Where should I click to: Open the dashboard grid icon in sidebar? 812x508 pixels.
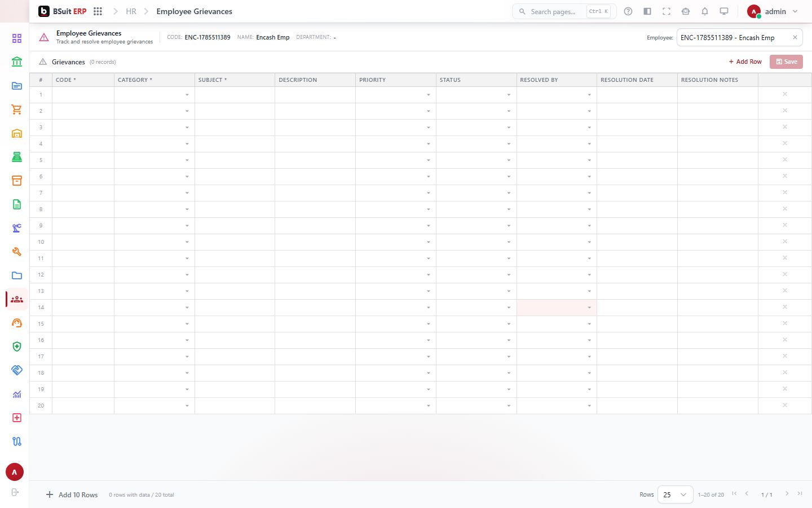tap(17, 38)
